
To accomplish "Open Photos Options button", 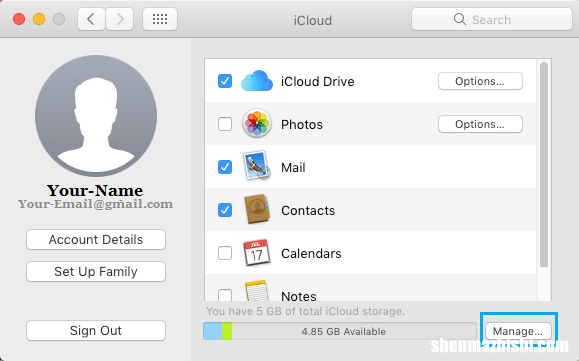I will click(x=480, y=124).
